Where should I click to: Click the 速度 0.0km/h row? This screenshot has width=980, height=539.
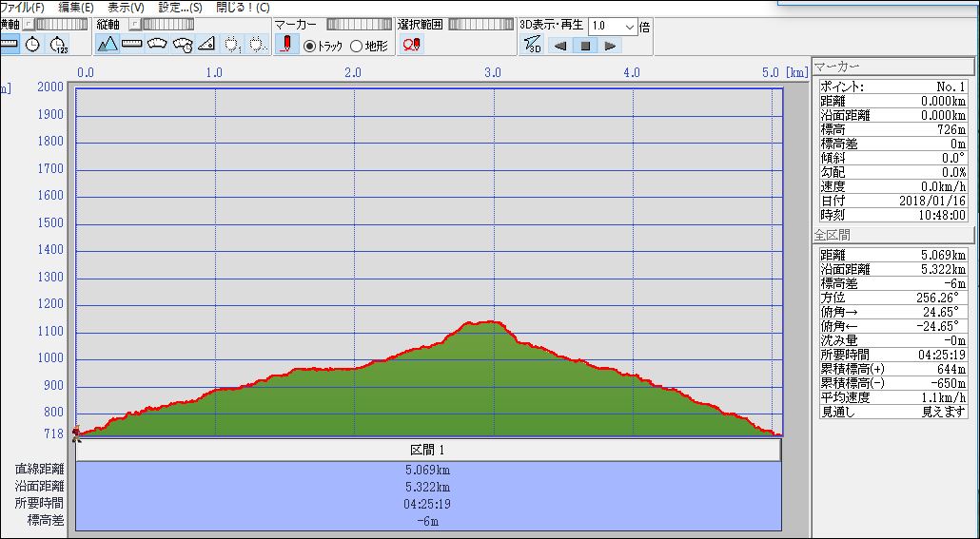pos(893,186)
